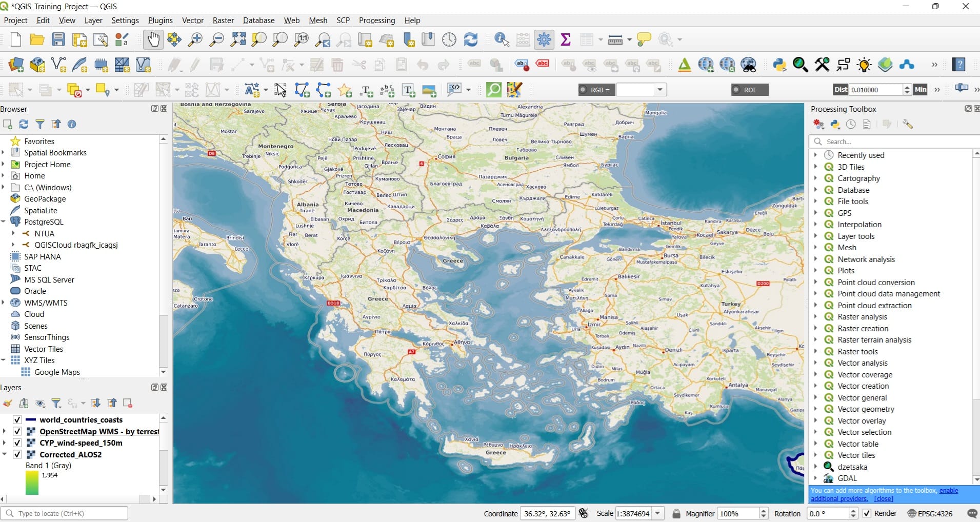Click Remove Layer icon in Layers panel

pos(128,404)
